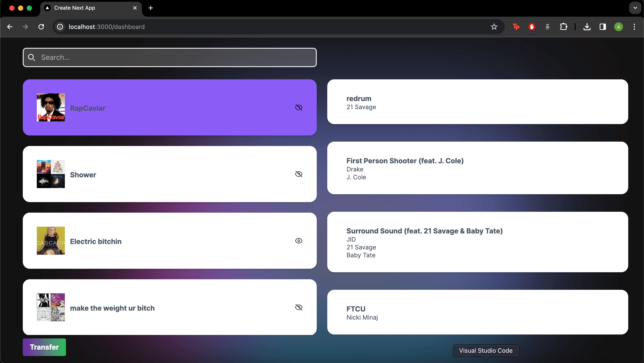Select First Person Shooter (feat. J. Cole) track
The width and height of the screenshot is (644, 363).
(x=405, y=161)
